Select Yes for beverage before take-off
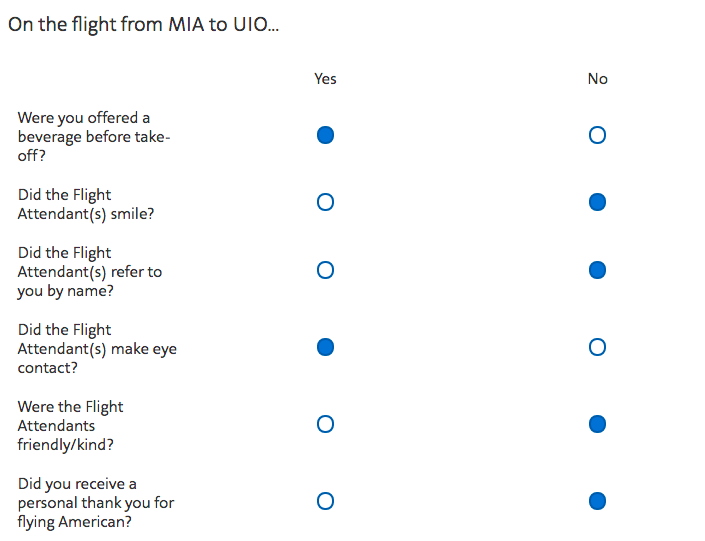705x541 pixels. 325,135
